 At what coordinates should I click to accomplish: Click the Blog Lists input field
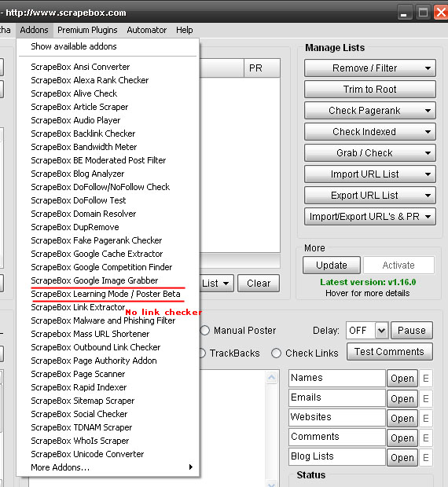click(x=337, y=456)
